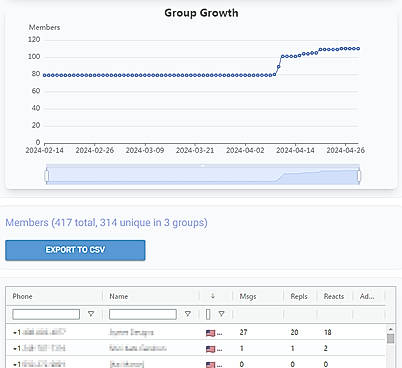Click the US flag in row with 27 messages
This screenshot has width=402, height=368.
pyautogui.click(x=210, y=333)
